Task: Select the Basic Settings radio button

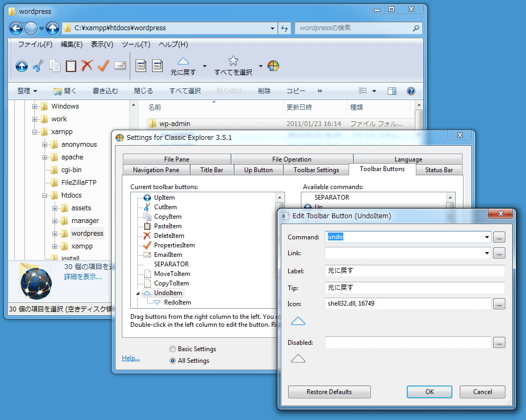Action: coord(173,349)
